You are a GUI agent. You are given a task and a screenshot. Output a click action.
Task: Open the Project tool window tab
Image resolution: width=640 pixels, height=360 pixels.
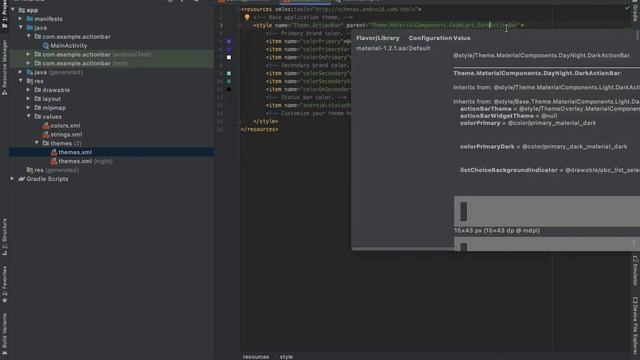tap(4, 15)
